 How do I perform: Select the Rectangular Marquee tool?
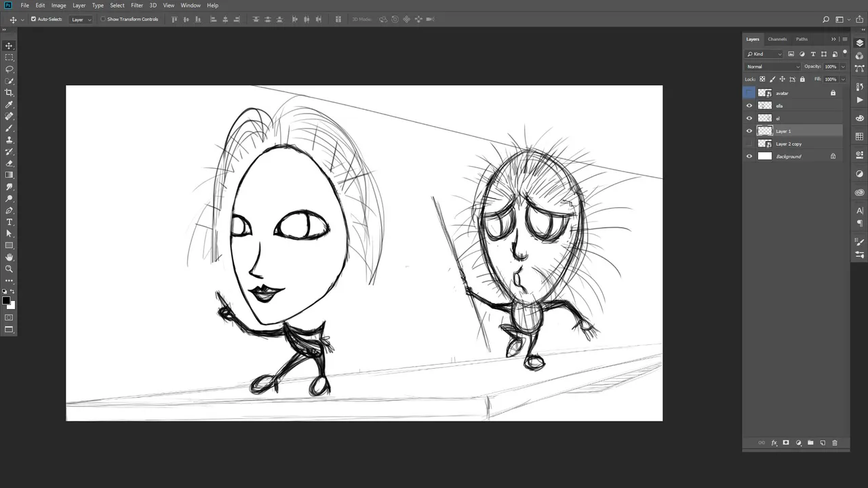9,58
